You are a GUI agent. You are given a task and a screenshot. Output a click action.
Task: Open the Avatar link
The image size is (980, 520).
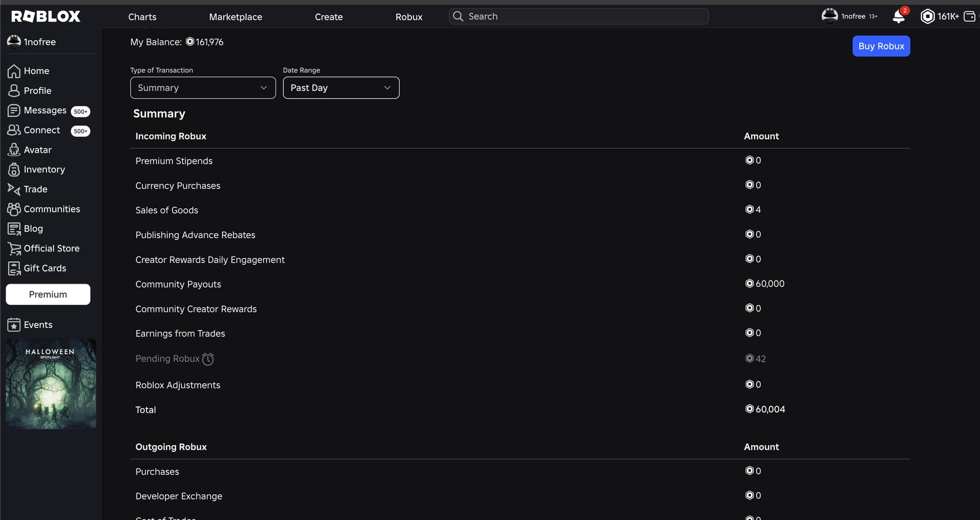pyautogui.click(x=38, y=150)
